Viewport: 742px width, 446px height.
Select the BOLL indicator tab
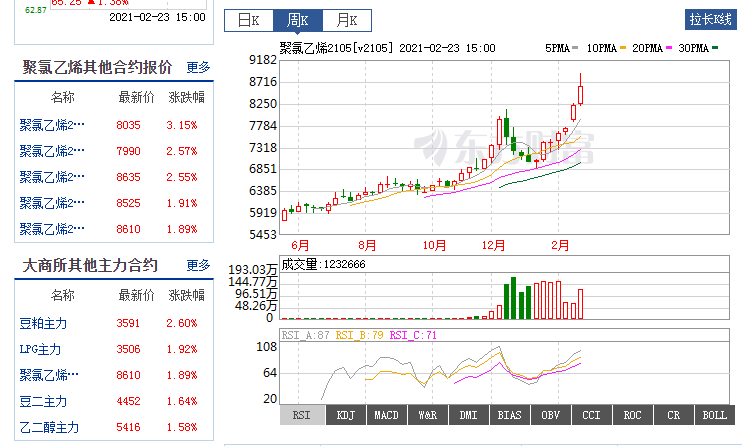point(715,415)
